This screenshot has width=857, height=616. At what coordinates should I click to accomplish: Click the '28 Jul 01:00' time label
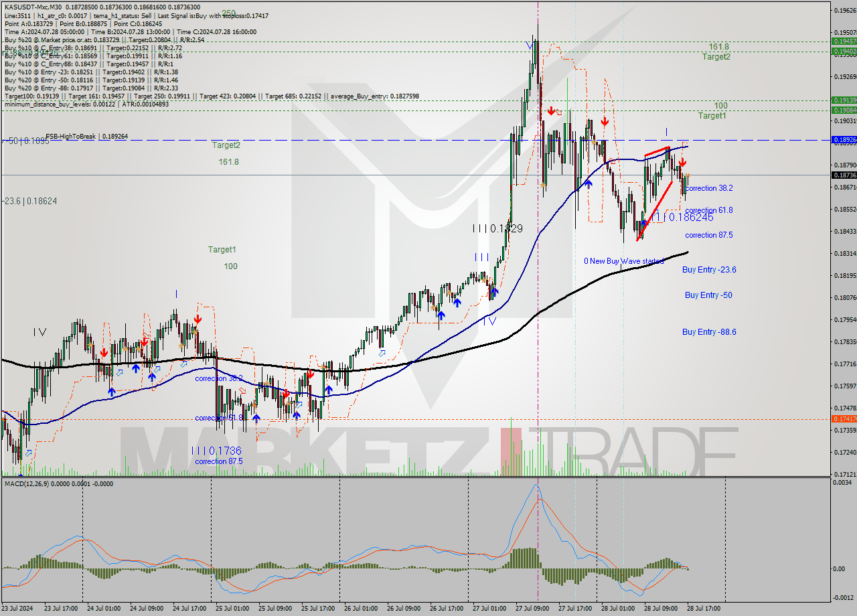(x=618, y=609)
